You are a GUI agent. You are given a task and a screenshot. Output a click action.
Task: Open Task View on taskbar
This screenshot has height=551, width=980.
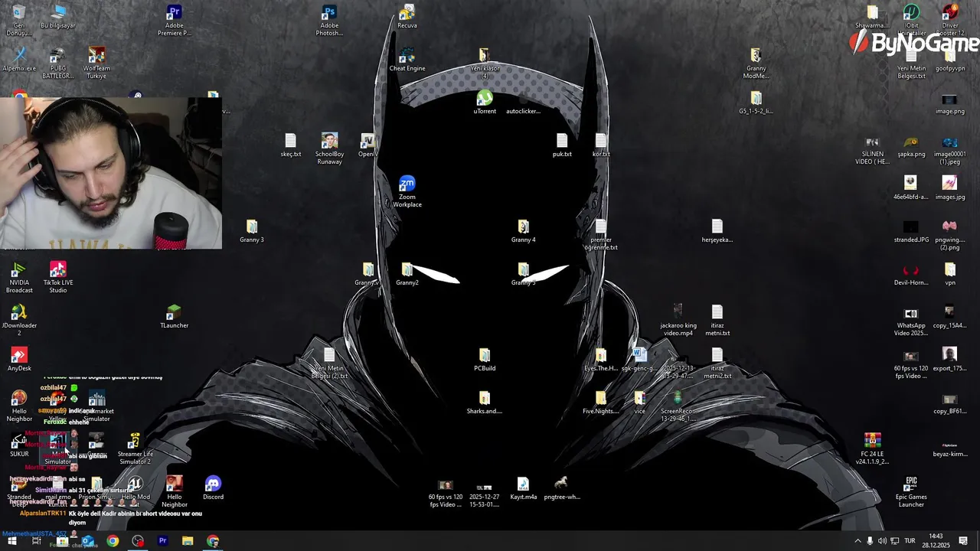36,541
